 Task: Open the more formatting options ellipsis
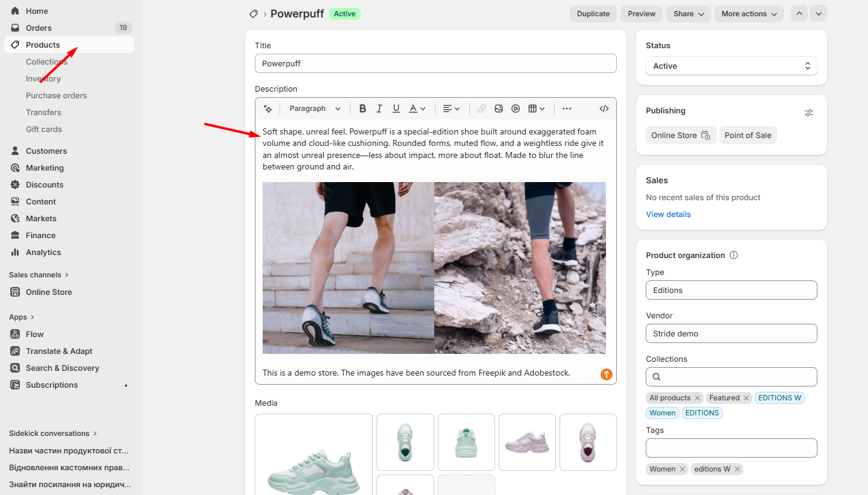(x=567, y=109)
